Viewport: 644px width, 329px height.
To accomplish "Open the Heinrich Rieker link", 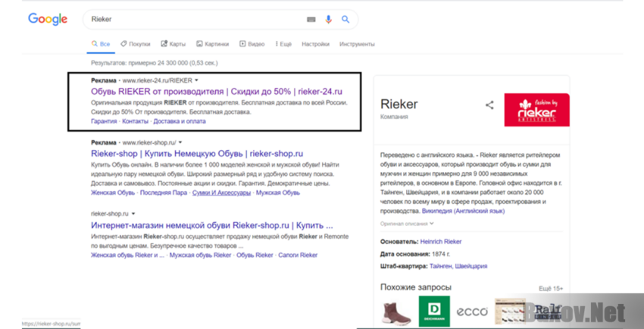I will coord(441,242).
